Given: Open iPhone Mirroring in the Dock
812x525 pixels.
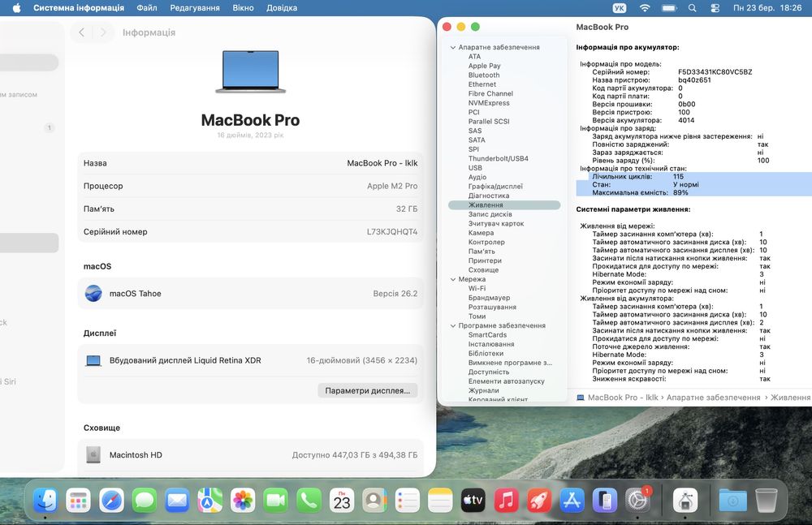Looking at the screenshot, I should coord(605,501).
